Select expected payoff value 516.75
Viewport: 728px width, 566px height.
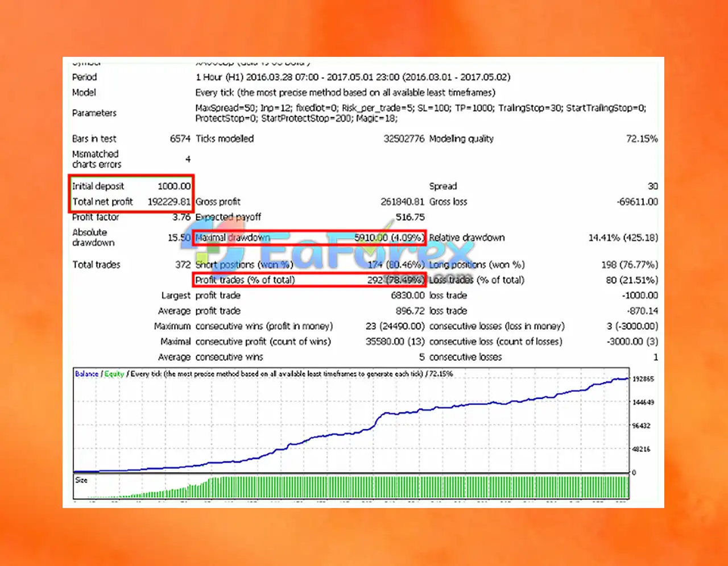tap(410, 217)
